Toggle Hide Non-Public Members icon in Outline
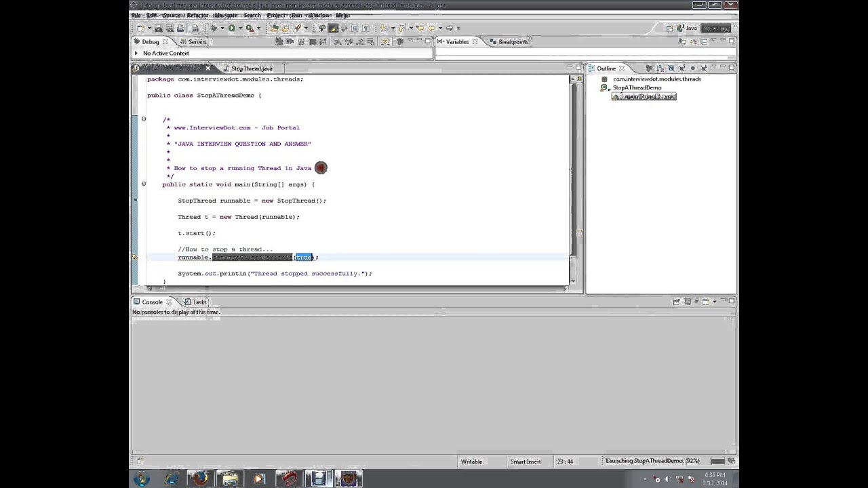Image resolution: width=868 pixels, height=488 pixels. [692, 68]
